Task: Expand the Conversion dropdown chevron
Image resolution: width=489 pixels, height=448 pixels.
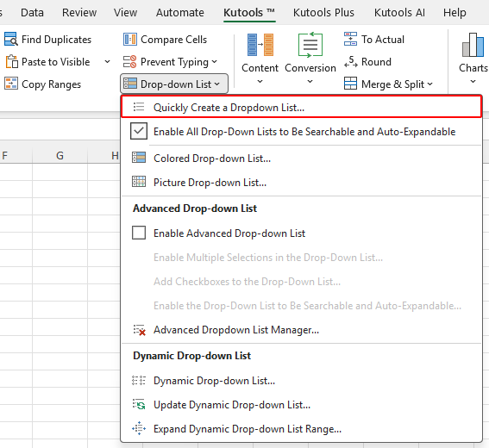Action: pyautogui.click(x=310, y=82)
